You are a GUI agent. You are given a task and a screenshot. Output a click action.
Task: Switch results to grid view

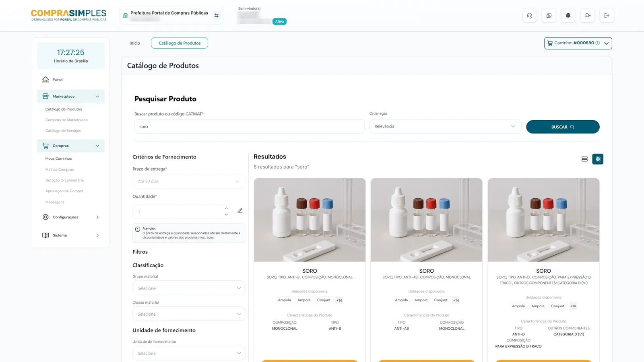pos(598,159)
